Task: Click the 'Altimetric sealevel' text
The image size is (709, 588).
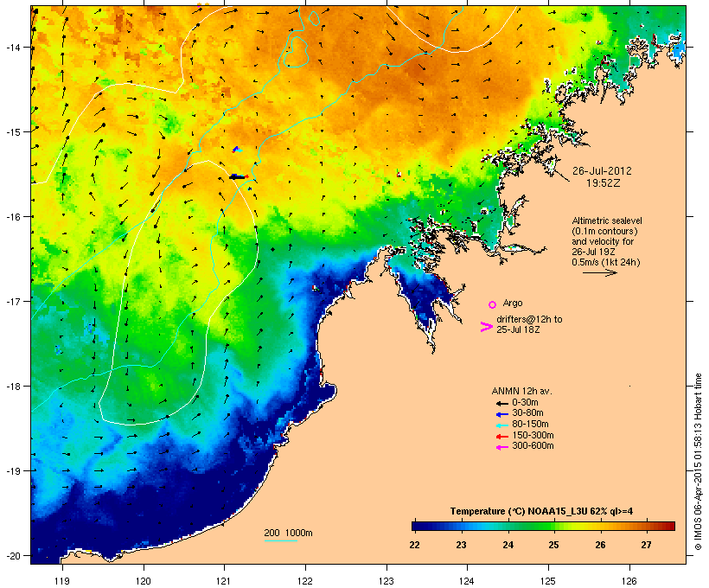Action: 607,220
